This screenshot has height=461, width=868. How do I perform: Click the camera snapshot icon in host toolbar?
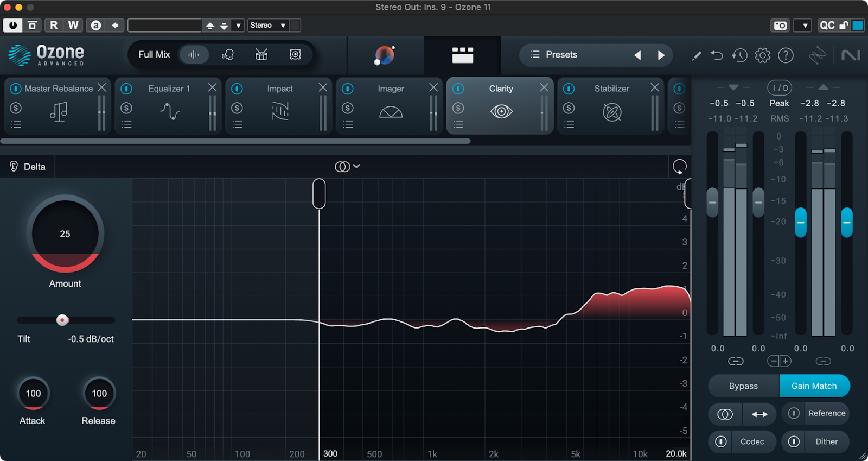(x=780, y=26)
